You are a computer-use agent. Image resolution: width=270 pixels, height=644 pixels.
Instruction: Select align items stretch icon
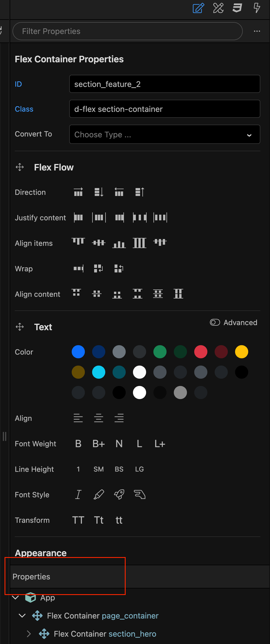(x=140, y=243)
